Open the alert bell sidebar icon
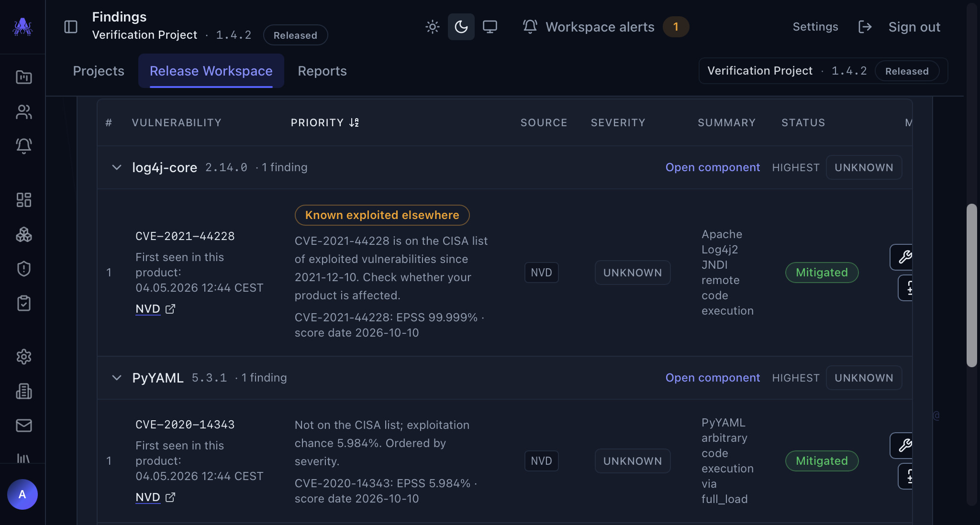This screenshot has height=525, width=980. pos(24,146)
